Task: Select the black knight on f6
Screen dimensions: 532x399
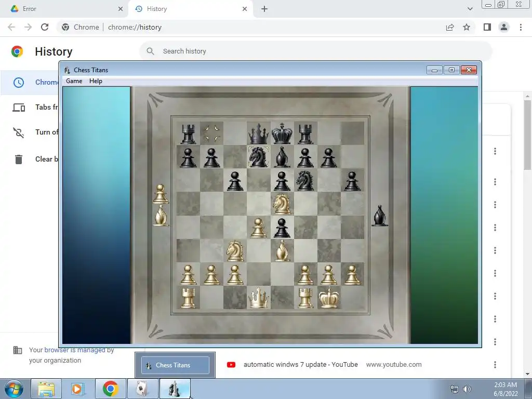Action: coord(305,180)
